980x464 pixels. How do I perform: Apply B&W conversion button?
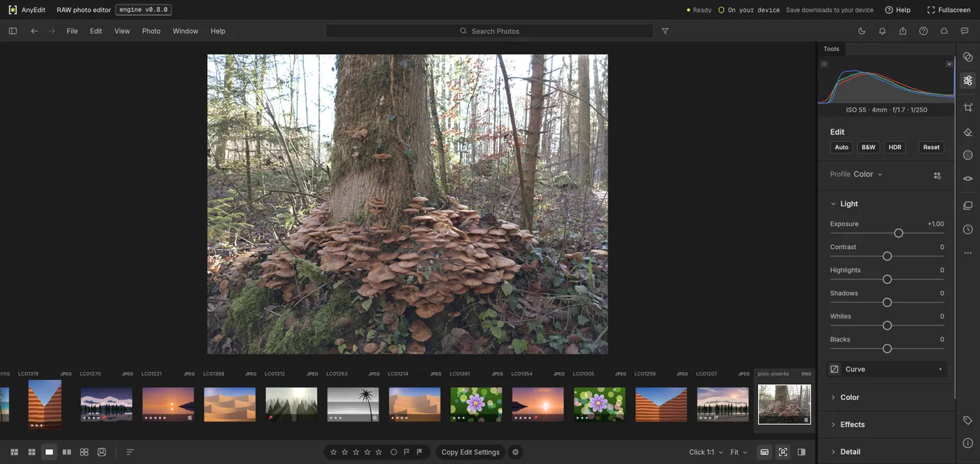(x=869, y=147)
